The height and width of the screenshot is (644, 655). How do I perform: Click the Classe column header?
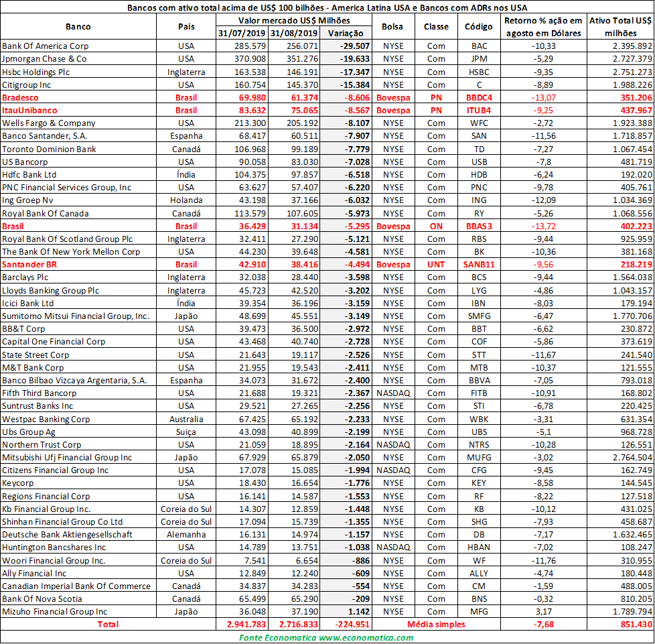click(436, 27)
